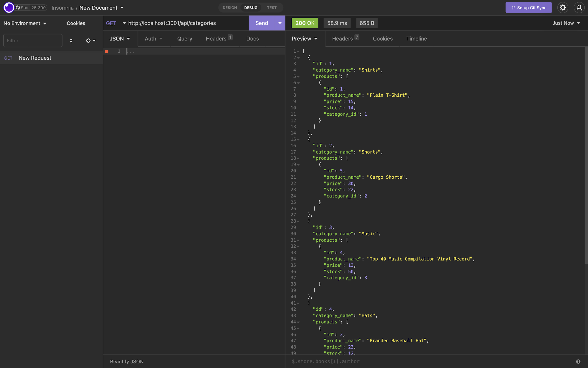Open the user account icon
Viewport: 588px width, 368px height.
click(x=579, y=8)
